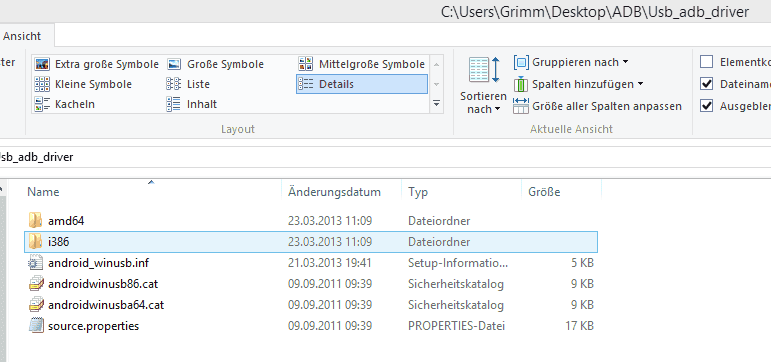Expand the layout gallery more arrow
Screen dimensions: 771x362
coord(436,104)
